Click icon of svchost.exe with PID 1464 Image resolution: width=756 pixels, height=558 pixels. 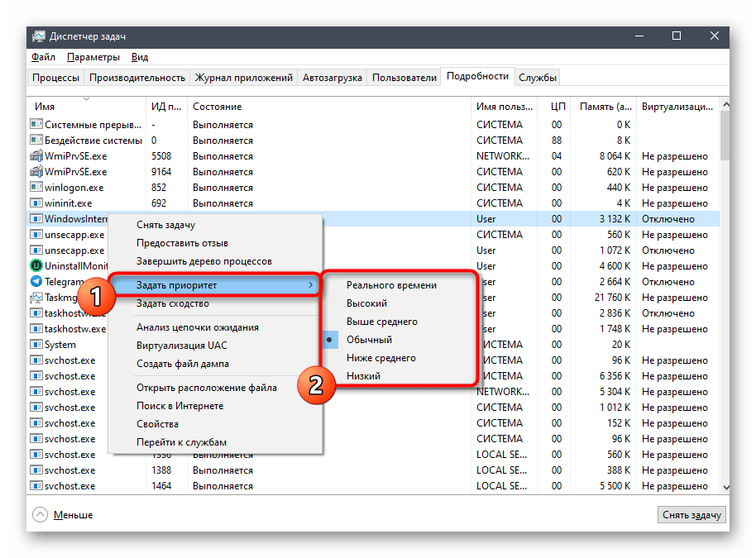(36, 485)
